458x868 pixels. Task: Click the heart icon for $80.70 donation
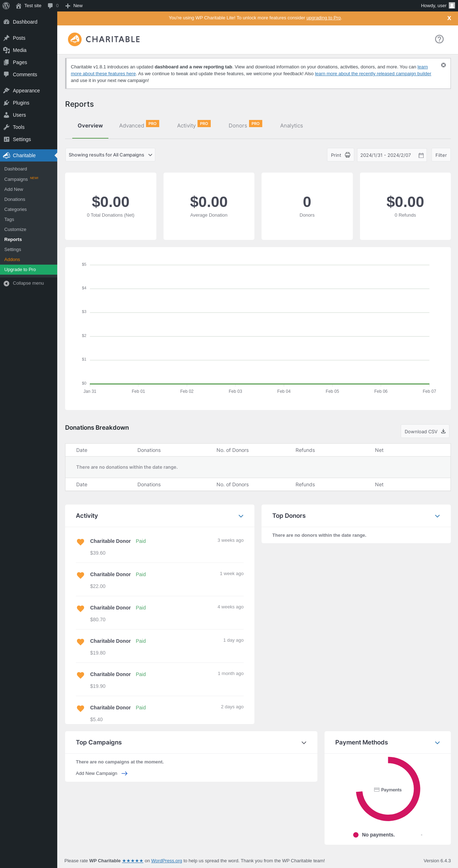pos(81,608)
